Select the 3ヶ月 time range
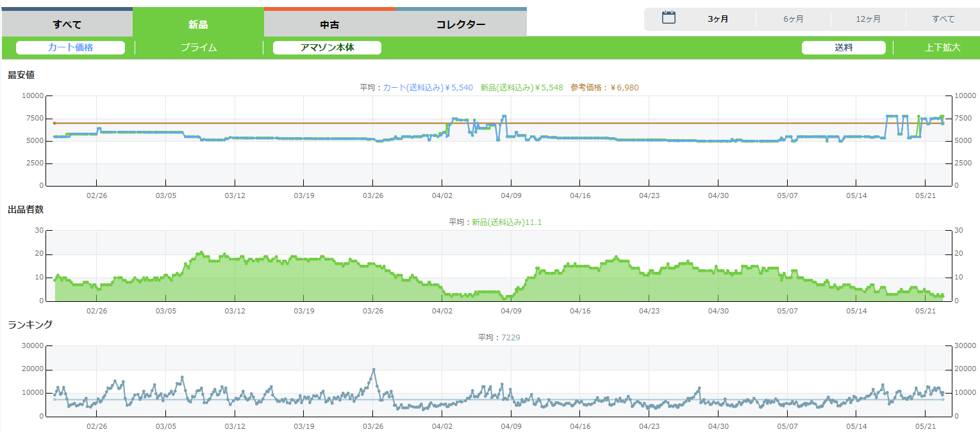The width and height of the screenshot is (980, 432). (718, 19)
